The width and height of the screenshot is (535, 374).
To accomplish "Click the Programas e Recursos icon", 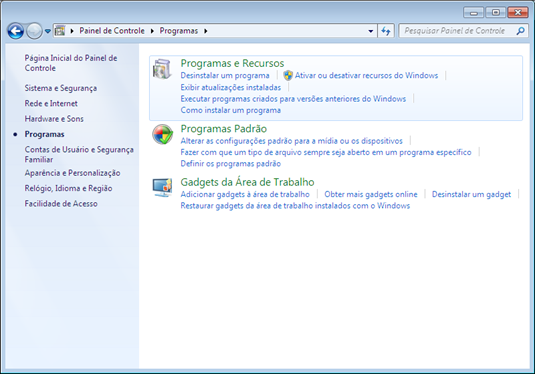I will pos(162,69).
